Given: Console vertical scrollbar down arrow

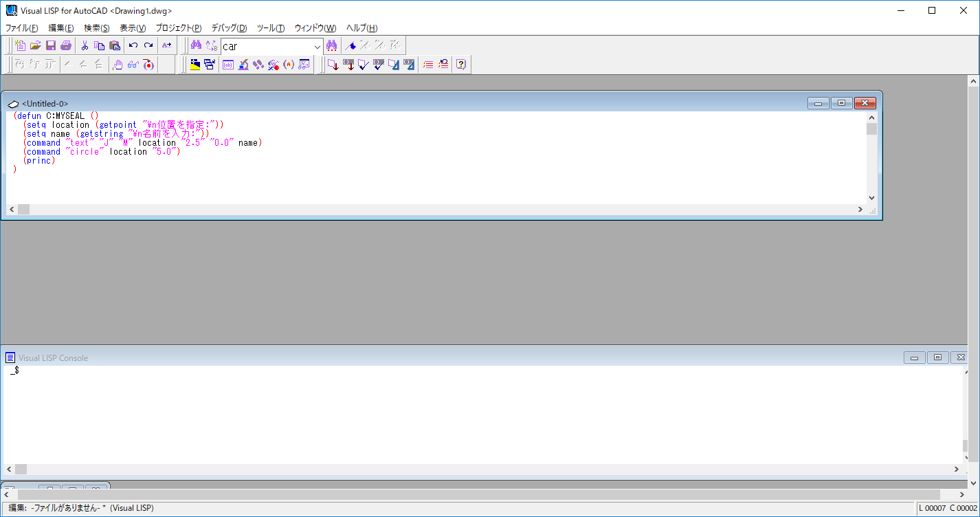Looking at the screenshot, I should click(x=965, y=456).
